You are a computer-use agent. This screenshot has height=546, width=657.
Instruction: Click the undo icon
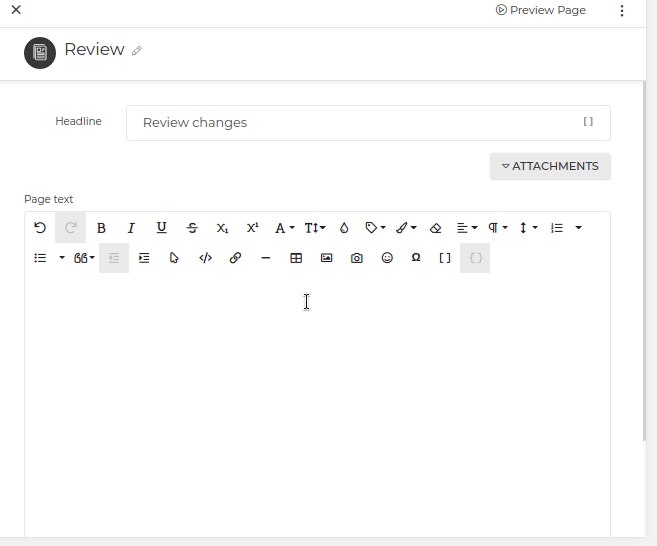pyautogui.click(x=40, y=228)
